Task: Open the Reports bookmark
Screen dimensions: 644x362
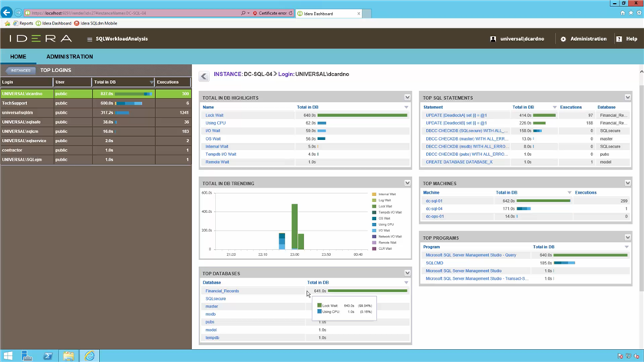Action: tap(23, 24)
